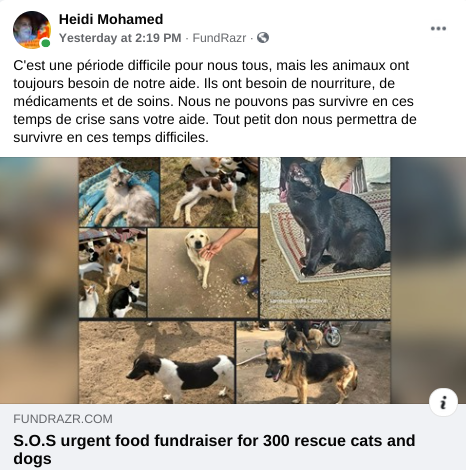This screenshot has height=470, width=466.
Task: Click the brown and white cat lying photo
Action: [x=210, y=192]
